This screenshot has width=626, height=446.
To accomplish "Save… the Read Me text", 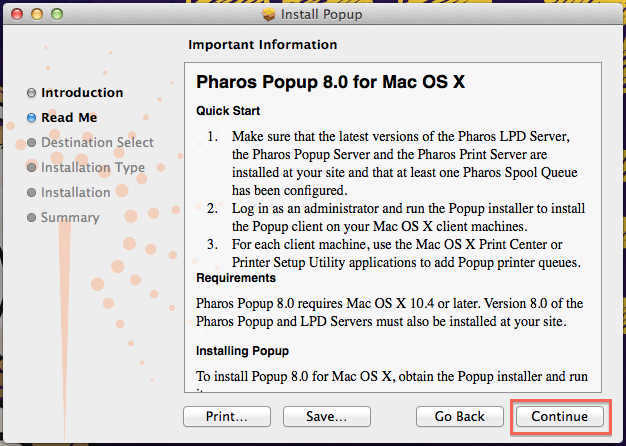I will tap(327, 416).
